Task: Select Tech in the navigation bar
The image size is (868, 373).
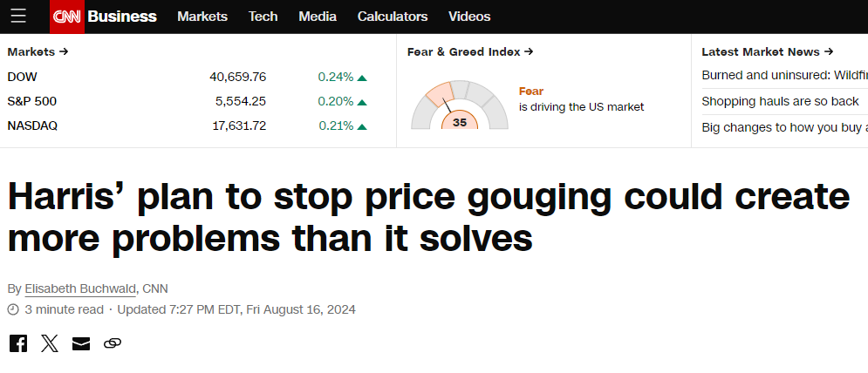Action: pyautogui.click(x=263, y=17)
